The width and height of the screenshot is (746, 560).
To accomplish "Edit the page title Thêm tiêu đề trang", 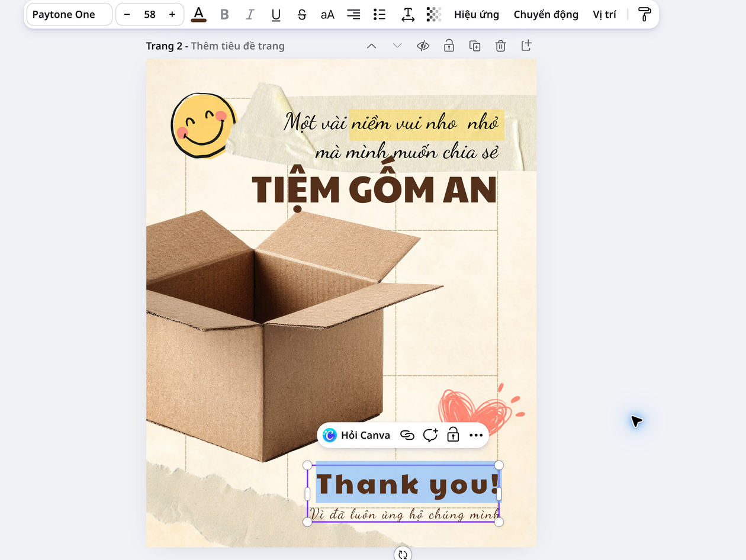I will (237, 46).
